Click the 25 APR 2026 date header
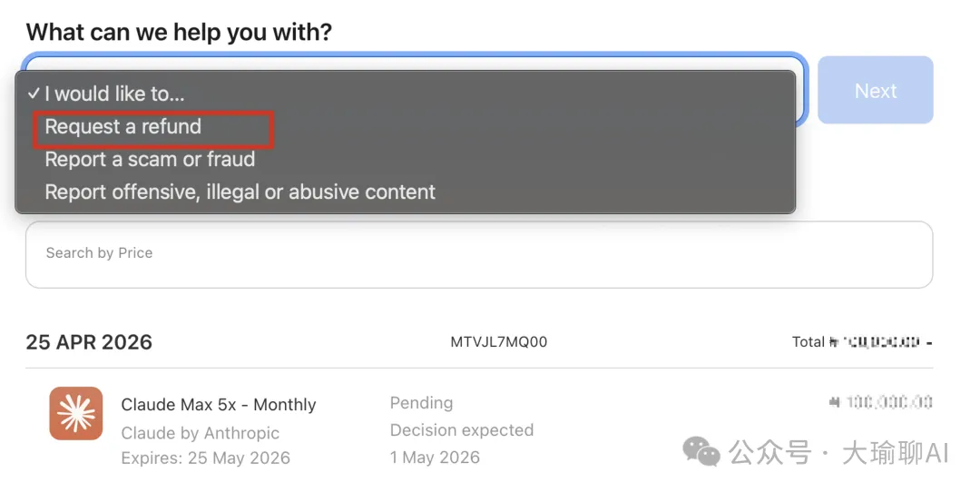Screen dimensions: 980x492 click(89, 342)
